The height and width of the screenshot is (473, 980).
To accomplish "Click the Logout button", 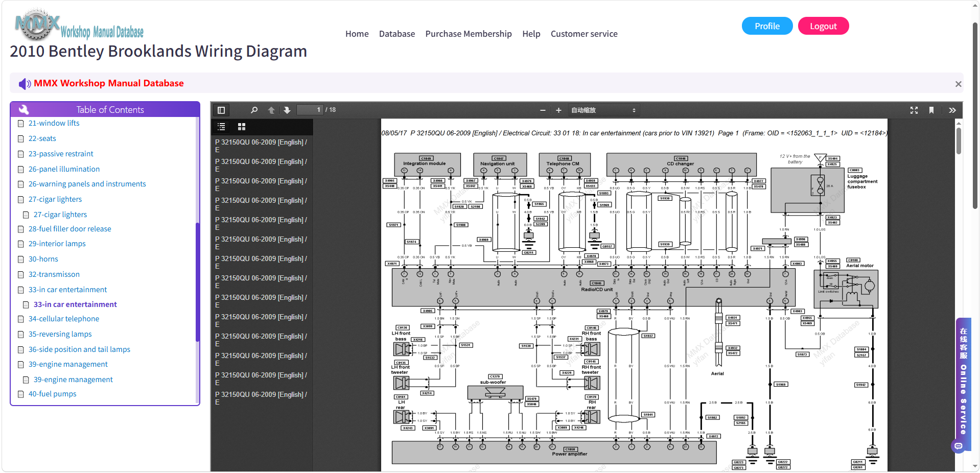I will tap(823, 26).
